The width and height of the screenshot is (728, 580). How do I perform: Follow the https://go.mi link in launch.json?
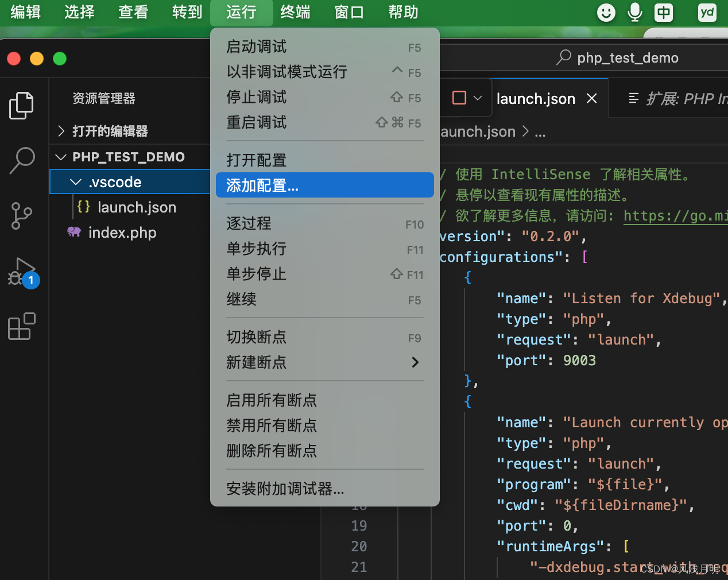(x=675, y=216)
